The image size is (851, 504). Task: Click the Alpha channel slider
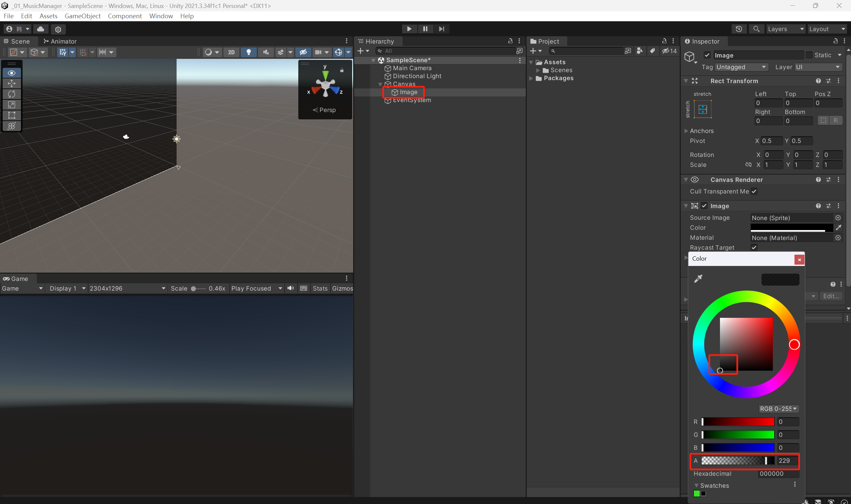tap(738, 460)
